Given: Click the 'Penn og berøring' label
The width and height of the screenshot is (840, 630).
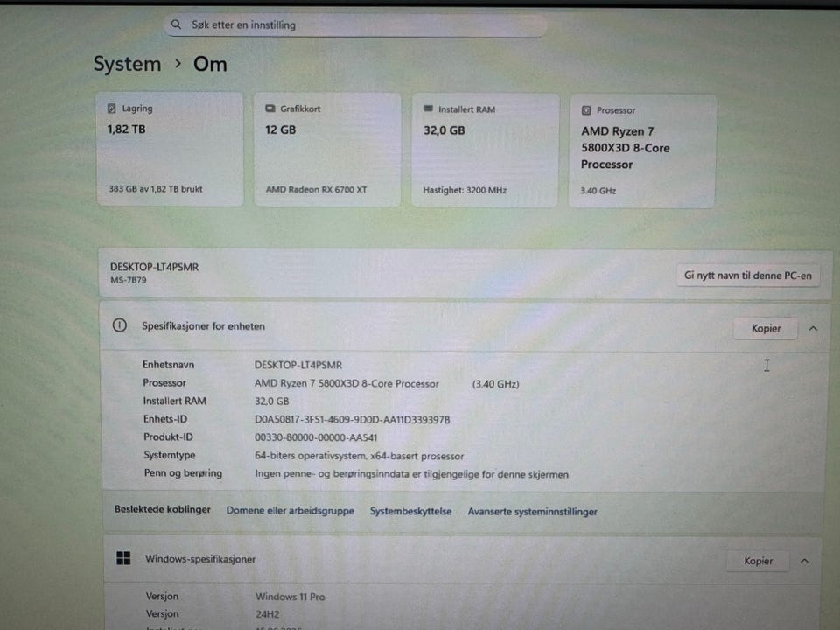Looking at the screenshot, I should (183, 473).
